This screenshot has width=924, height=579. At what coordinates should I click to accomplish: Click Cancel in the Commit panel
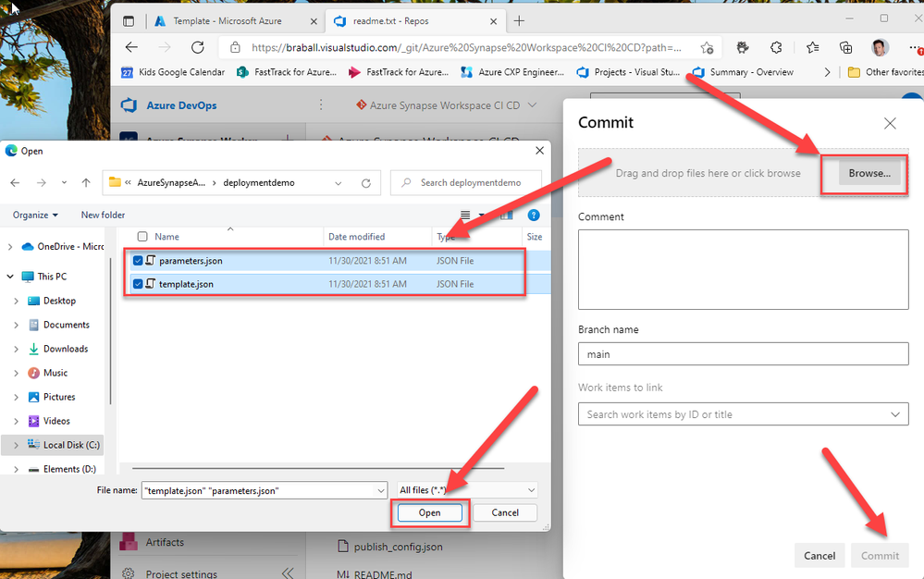point(819,556)
